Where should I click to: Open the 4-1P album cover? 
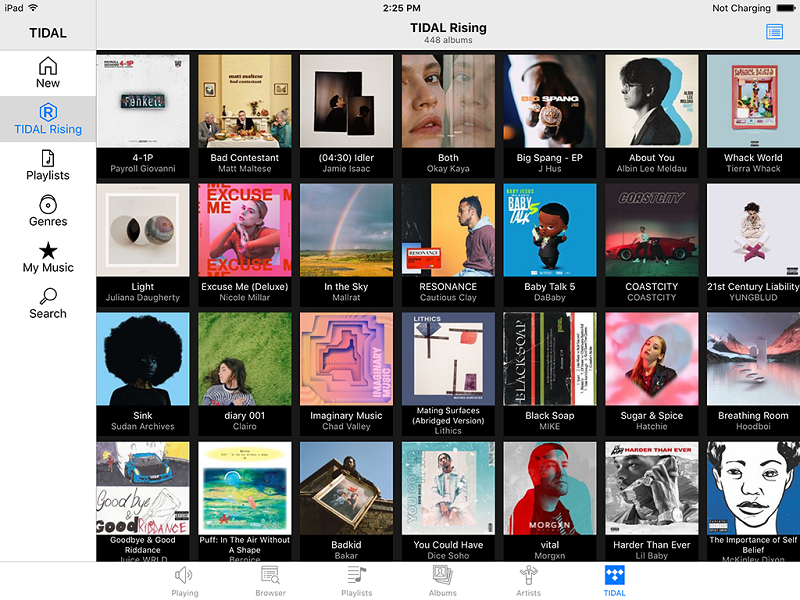(x=143, y=101)
